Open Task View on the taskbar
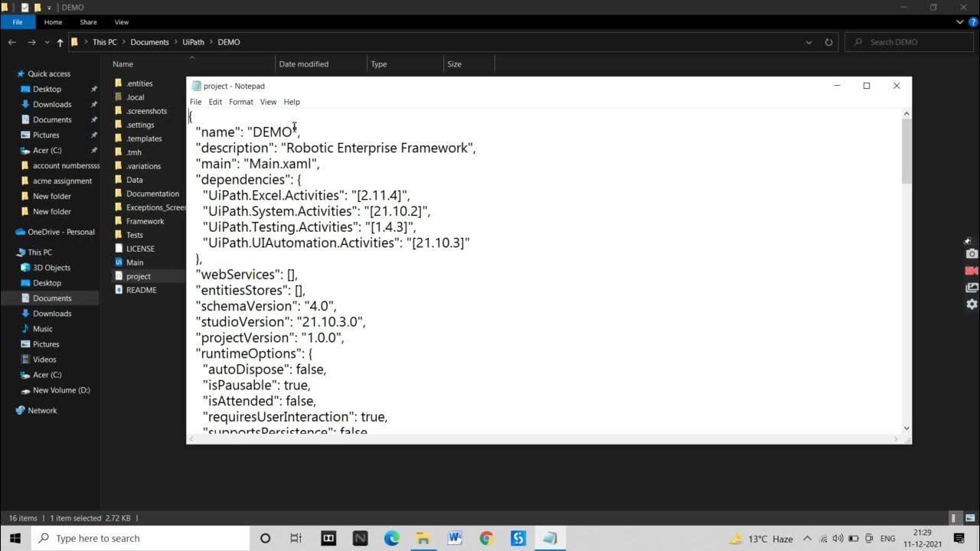 [296, 538]
